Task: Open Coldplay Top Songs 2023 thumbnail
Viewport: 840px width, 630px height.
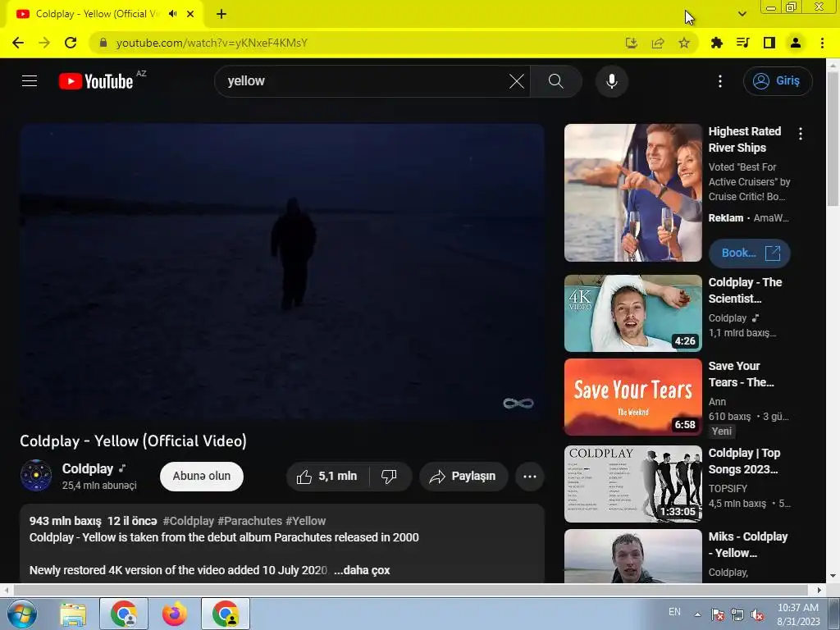Action: pyautogui.click(x=633, y=484)
